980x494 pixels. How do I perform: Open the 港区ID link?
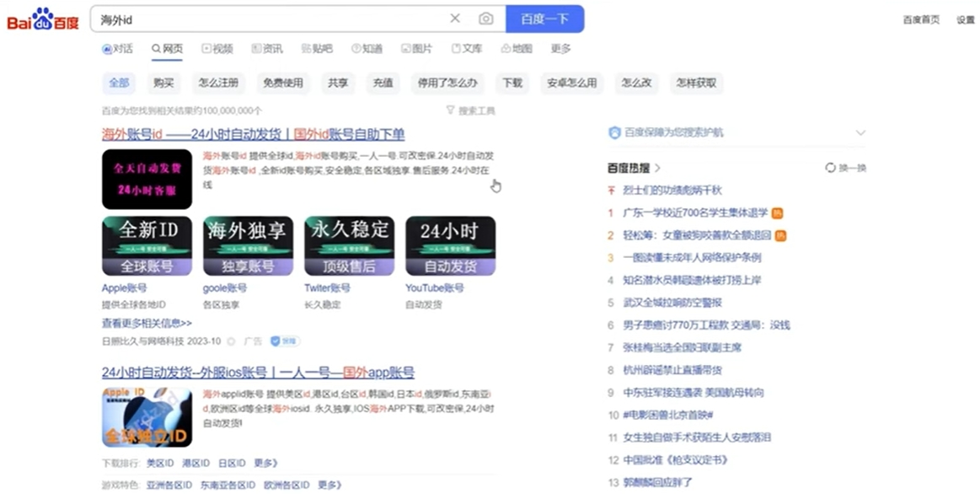coord(195,464)
